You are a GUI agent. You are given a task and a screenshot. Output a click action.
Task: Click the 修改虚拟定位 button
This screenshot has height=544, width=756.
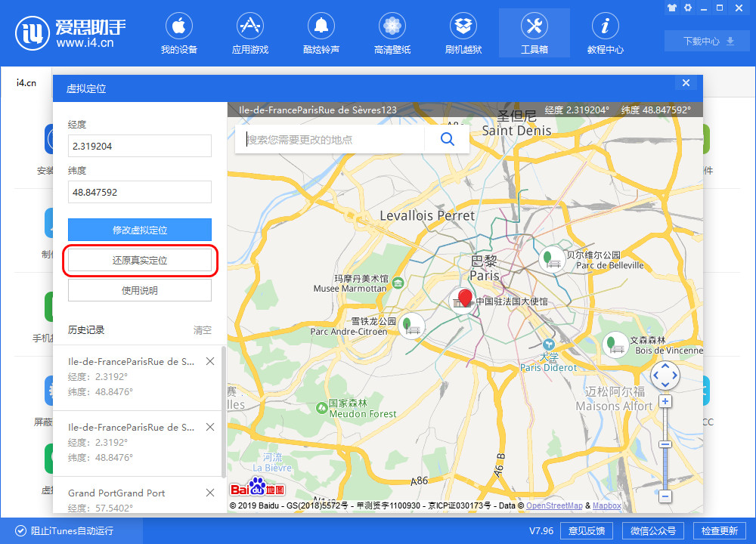click(139, 230)
